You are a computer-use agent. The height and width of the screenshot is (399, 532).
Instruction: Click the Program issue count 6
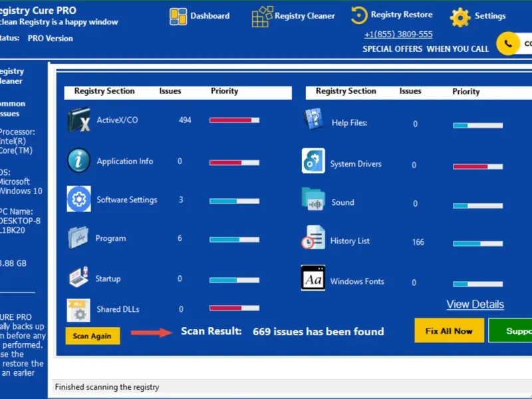pyautogui.click(x=180, y=238)
